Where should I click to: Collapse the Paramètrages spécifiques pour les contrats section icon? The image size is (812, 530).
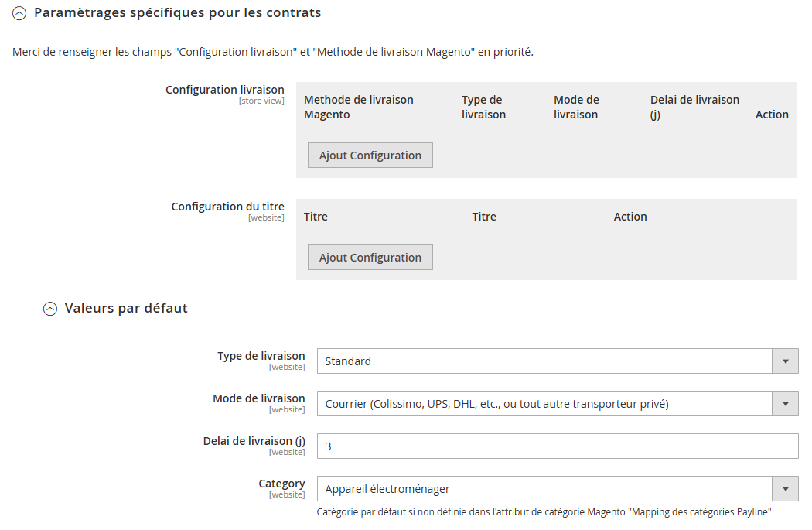pos(19,13)
